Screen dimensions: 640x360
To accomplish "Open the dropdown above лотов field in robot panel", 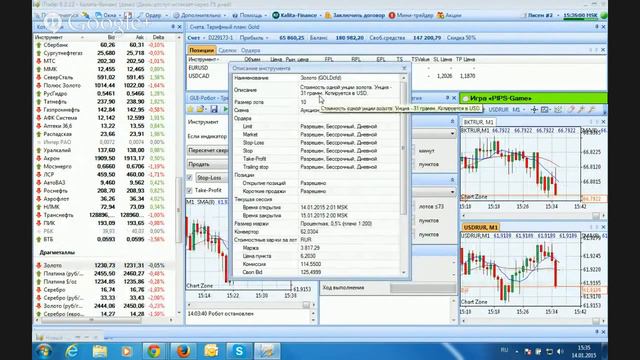I will 452,192.
